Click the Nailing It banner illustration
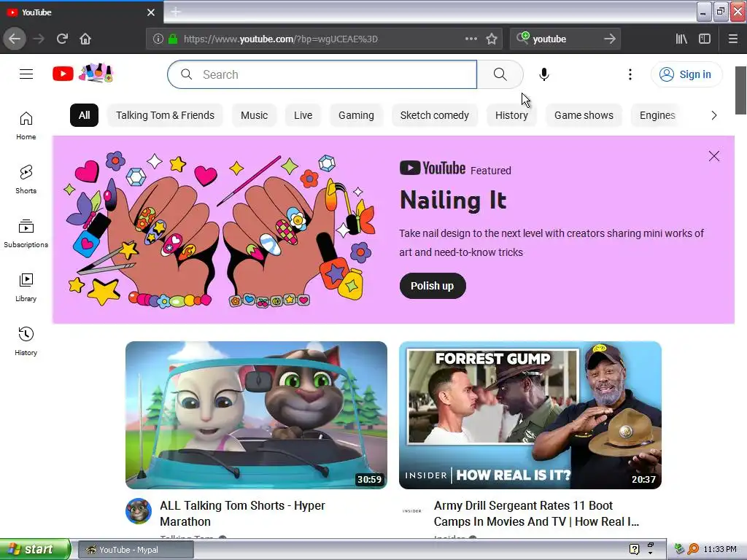 click(x=220, y=230)
